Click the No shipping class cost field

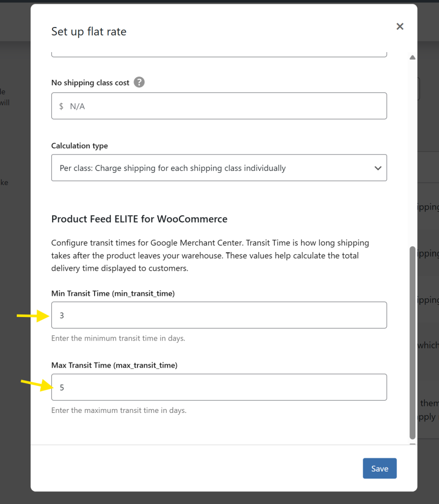219,105
